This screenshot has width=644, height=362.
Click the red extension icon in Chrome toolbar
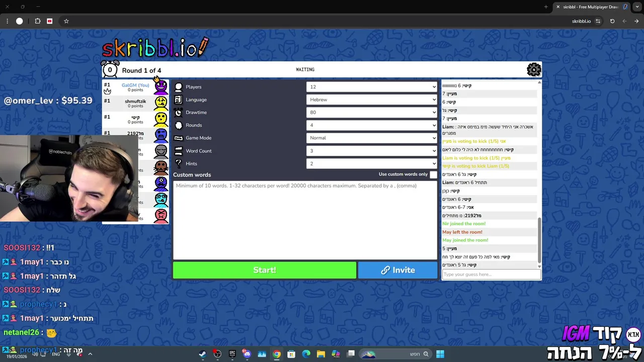(x=49, y=21)
